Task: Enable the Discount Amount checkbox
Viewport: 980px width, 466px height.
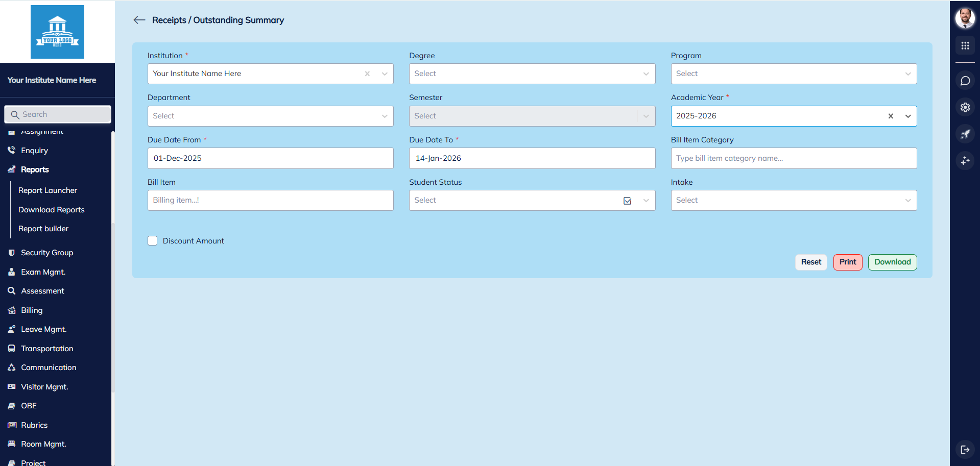Action: (x=152, y=240)
